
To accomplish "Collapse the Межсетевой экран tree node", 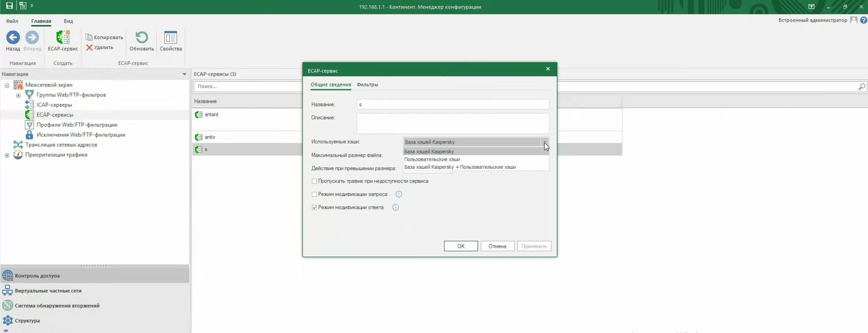I will coord(7,85).
